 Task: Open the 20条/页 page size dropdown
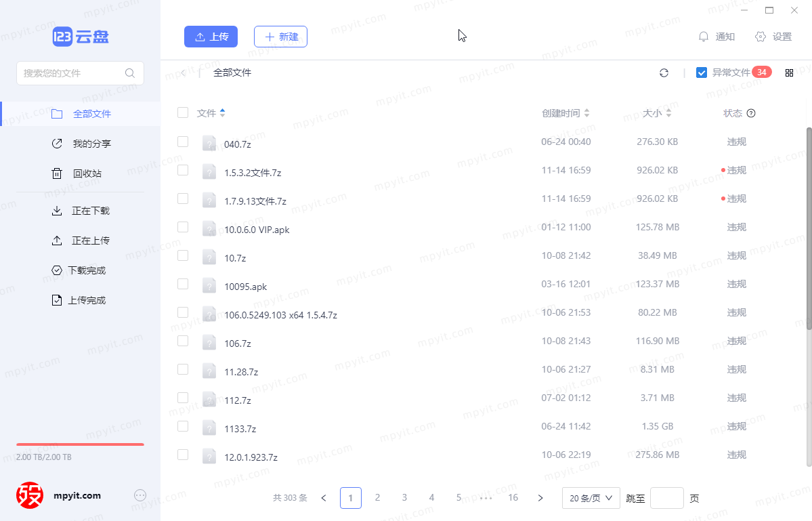point(591,498)
